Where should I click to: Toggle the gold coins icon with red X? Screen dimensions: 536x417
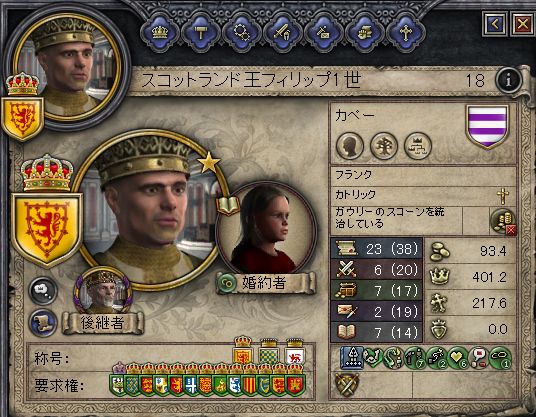click(x=503, y=221)
